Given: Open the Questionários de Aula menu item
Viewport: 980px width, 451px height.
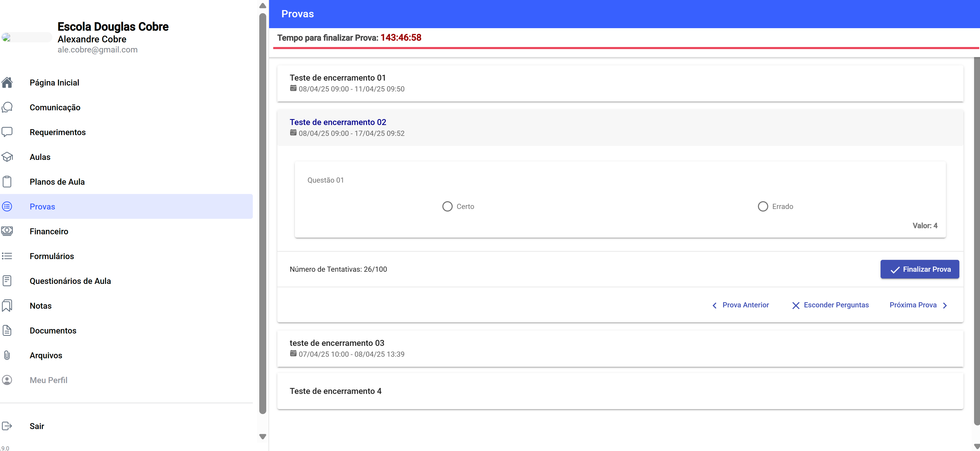Looking at the screenshot, I should pyautogui.click(x=70, y=281).
